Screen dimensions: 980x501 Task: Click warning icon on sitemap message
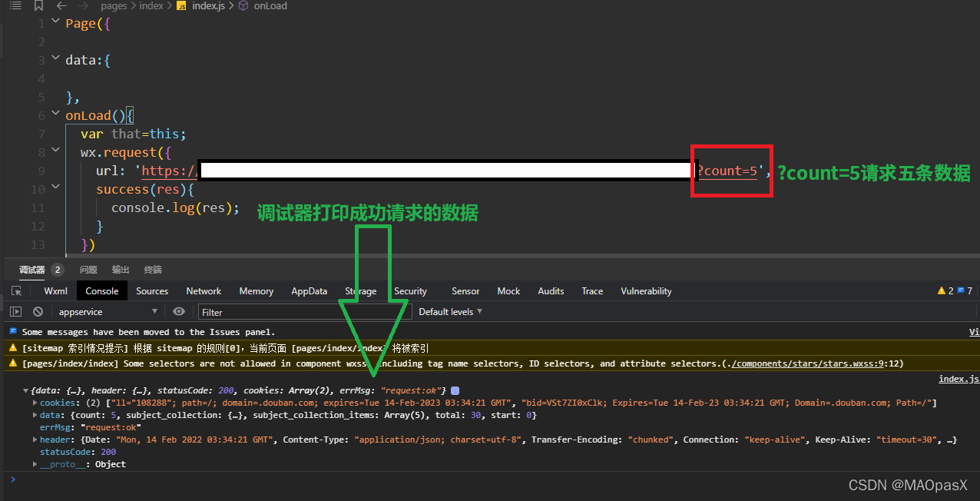point(12,347)
